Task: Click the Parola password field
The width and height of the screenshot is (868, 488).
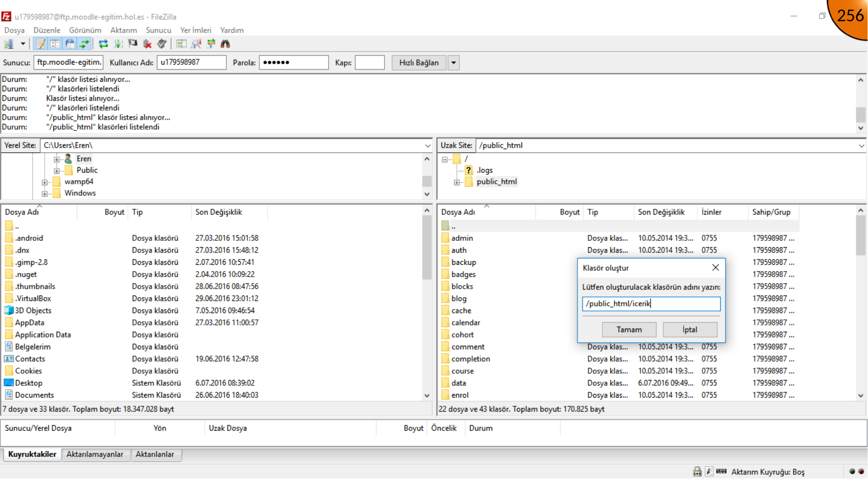Action: coord(294,62)
